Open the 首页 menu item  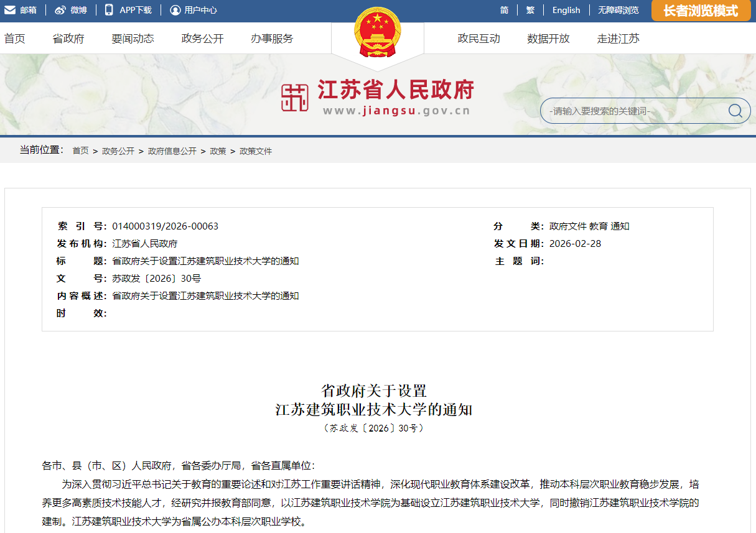[14, 38]
